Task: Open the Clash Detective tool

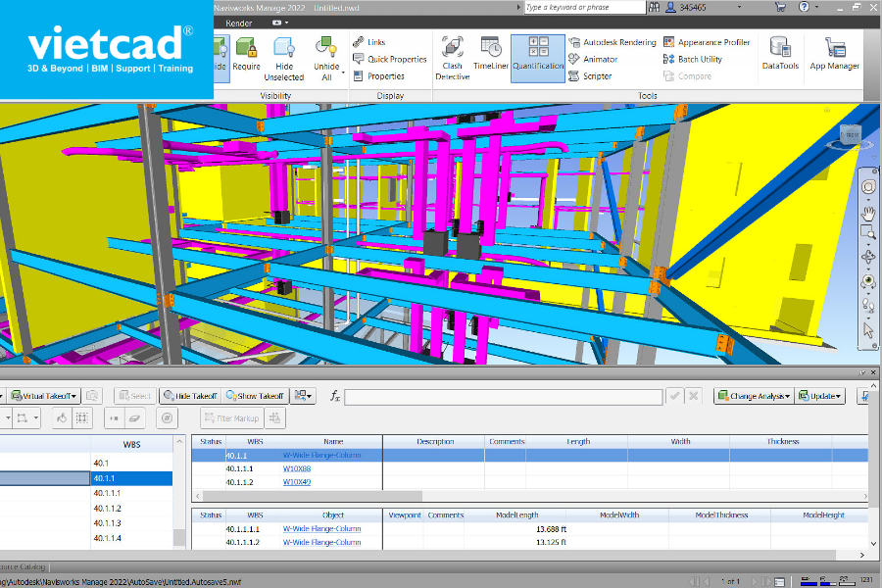Action: [452, 59]
